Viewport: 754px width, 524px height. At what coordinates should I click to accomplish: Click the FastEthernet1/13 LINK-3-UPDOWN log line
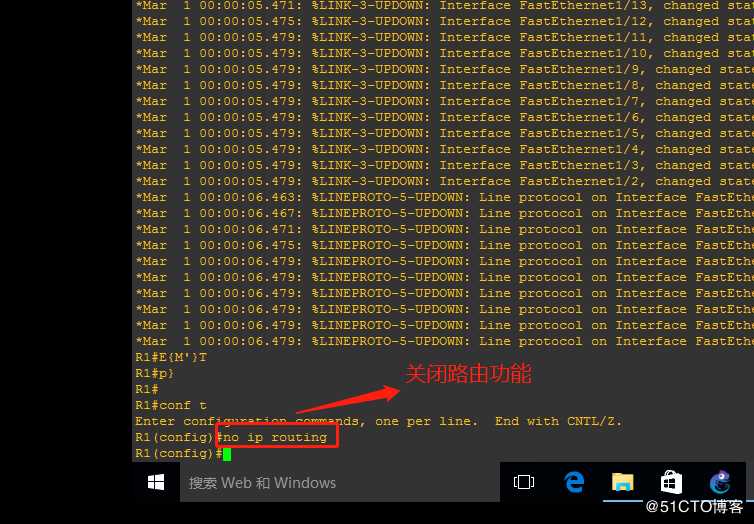click(444, 6)
